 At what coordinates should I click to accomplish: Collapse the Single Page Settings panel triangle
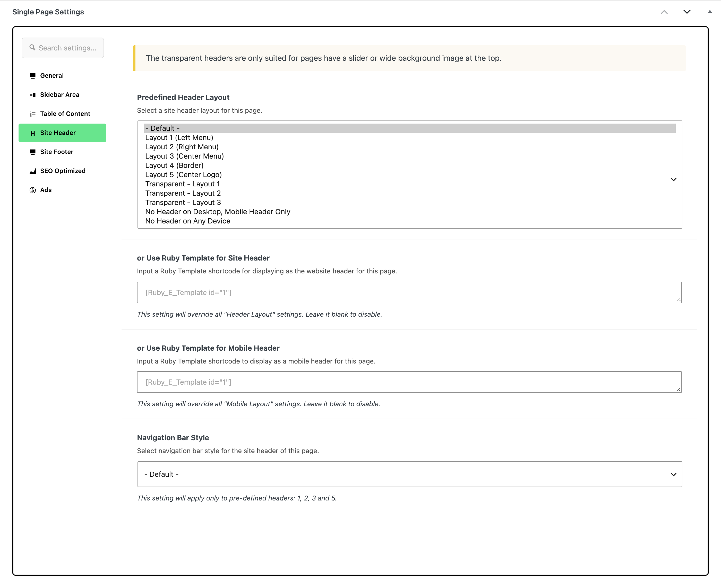tap(709, 12)
